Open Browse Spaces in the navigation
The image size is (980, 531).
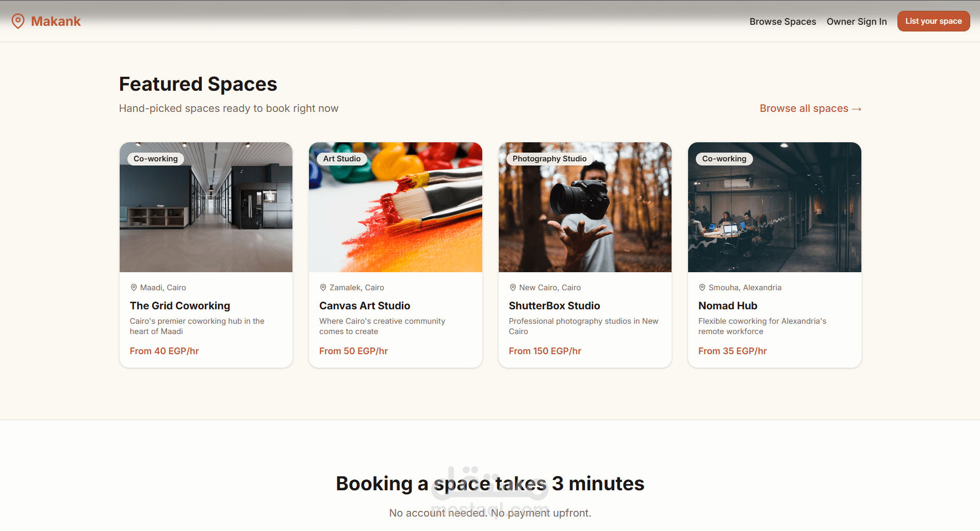[x=782, y=22]
